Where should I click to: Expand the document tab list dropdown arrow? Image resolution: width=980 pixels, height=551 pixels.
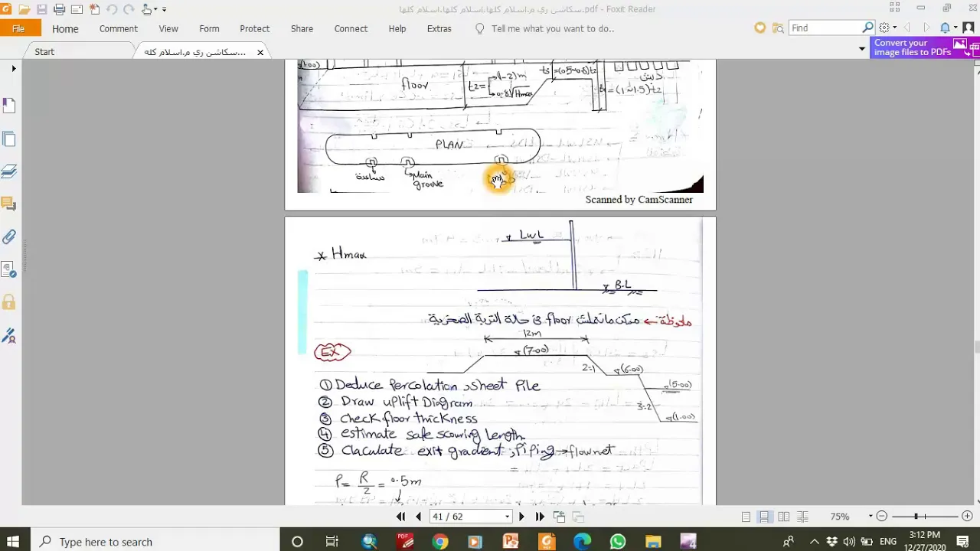coord(862,48)
